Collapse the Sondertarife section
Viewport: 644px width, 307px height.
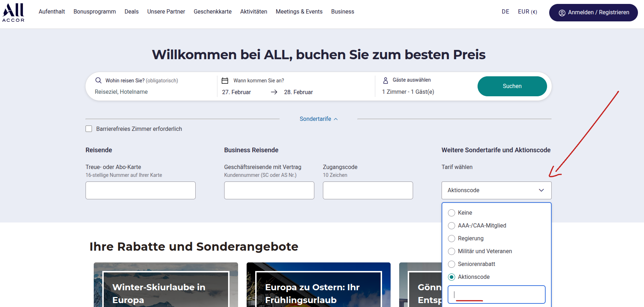[318, 119]
